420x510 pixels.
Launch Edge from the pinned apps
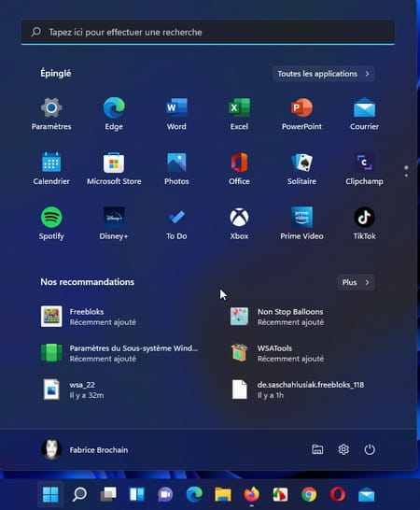coord(114,114)
